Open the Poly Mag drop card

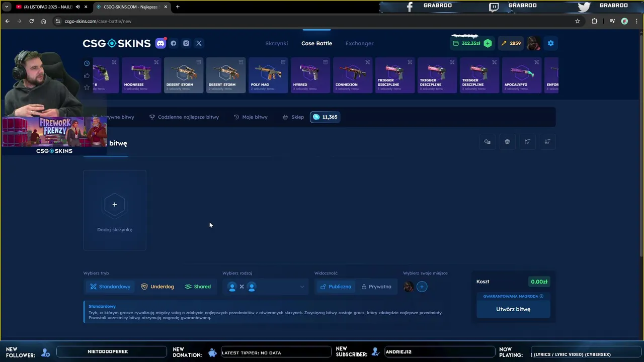(x=268, y=75)
